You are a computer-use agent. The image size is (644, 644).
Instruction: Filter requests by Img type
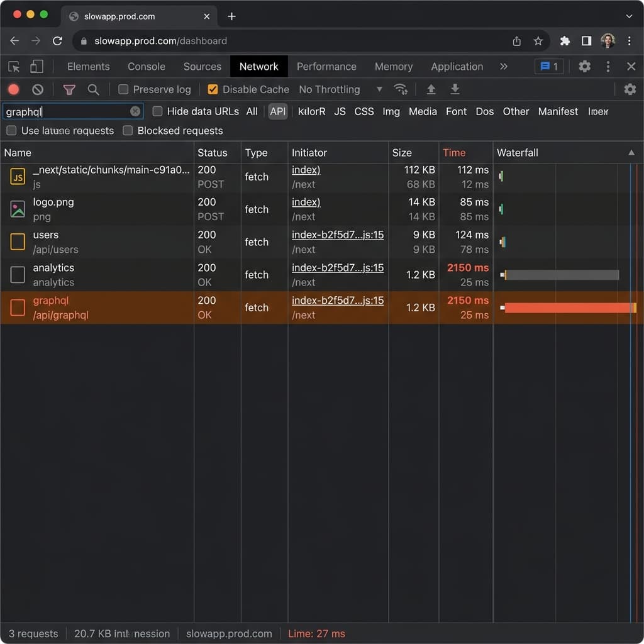pyautogui.click(x=391, y=111)
